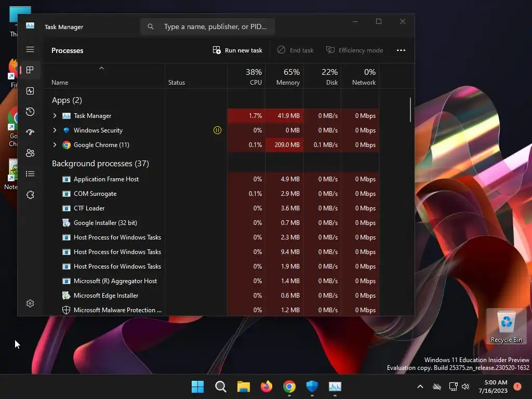Open Task Manager settings gear

[30, 303]
